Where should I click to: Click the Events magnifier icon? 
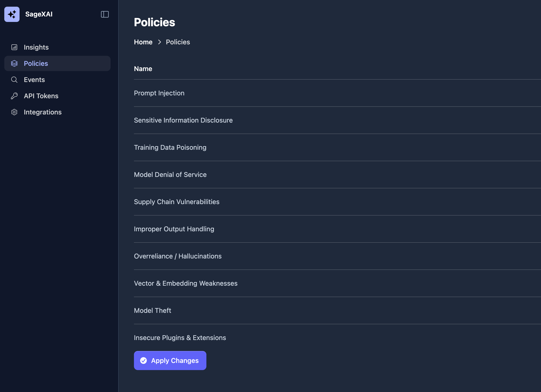14,80
